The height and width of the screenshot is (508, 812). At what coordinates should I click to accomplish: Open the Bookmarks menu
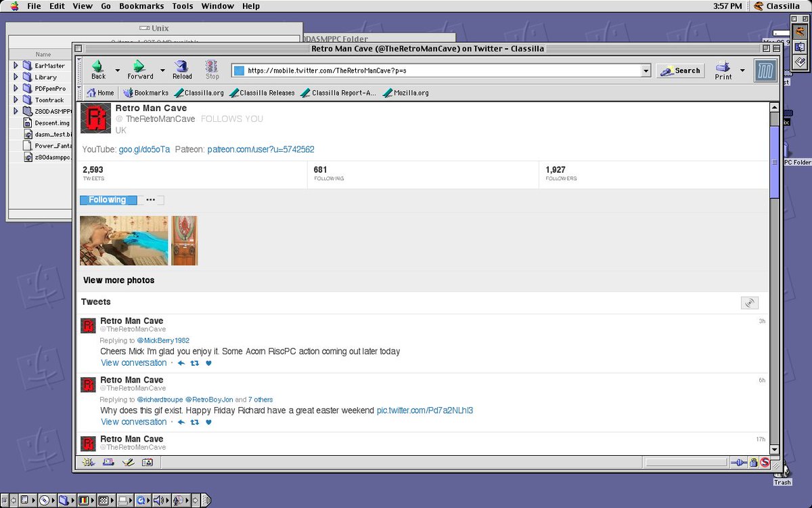pyautogui.click(x=141, y=6)
